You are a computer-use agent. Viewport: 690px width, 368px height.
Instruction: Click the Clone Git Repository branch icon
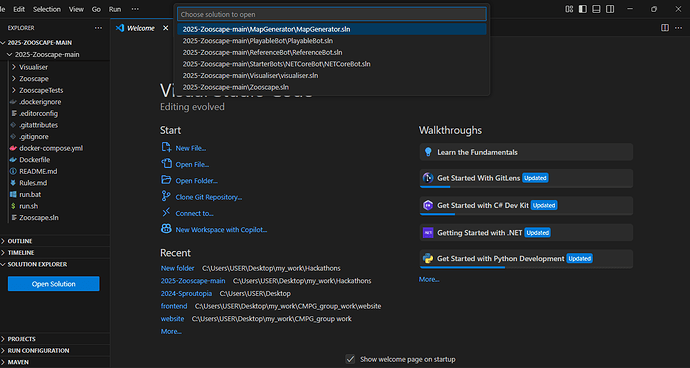(x=166, y=196)
